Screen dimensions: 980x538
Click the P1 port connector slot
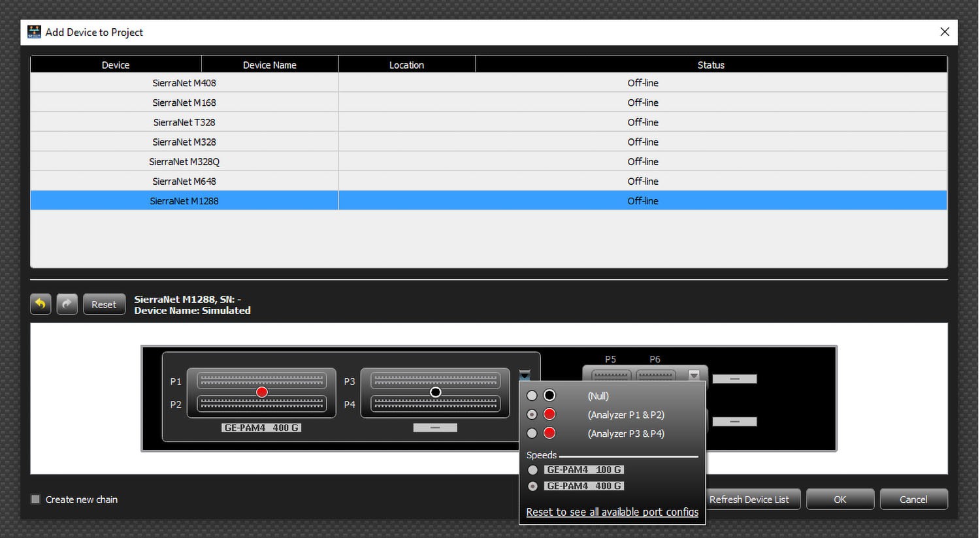261,380
